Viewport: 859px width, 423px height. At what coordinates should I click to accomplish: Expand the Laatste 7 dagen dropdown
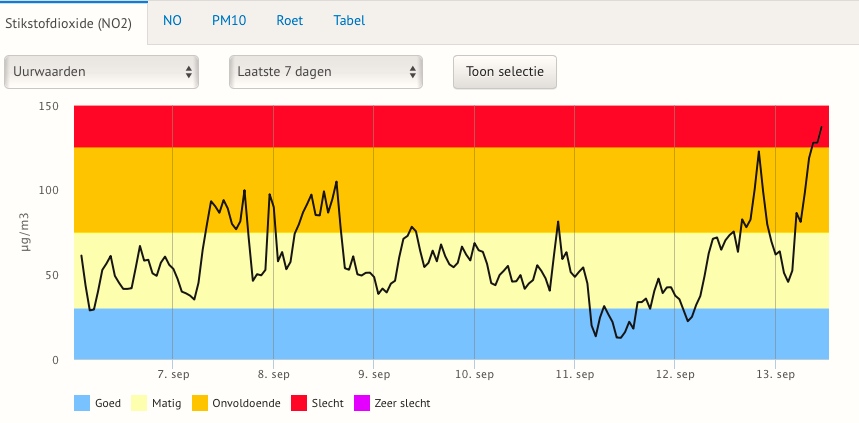[325, 72]
